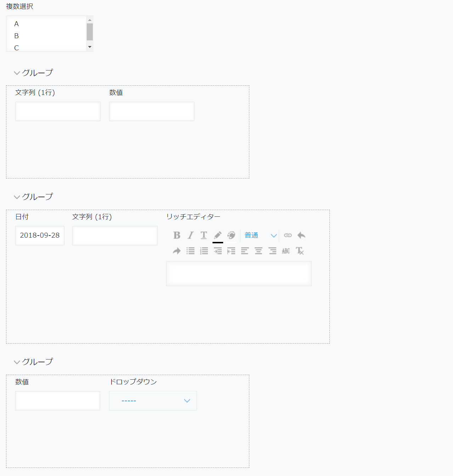Align text right in rich editor
This screenshot has width=453, height=476.
272,251
